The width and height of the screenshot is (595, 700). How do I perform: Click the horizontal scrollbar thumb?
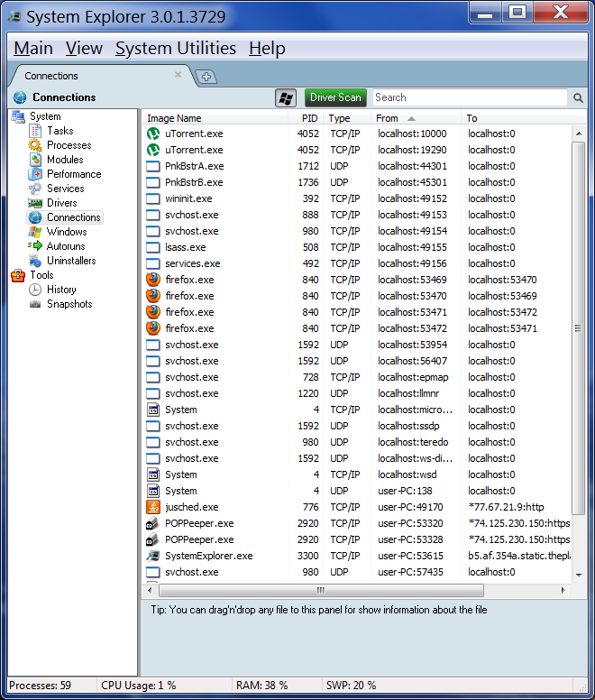[321, 590]
